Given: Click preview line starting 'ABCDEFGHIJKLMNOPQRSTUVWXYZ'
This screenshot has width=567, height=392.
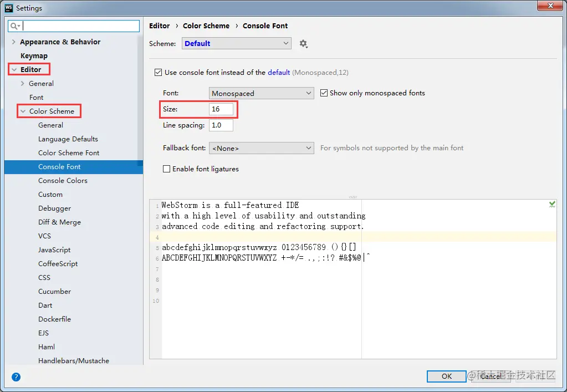Looking at the screenshot, I should click(x=266, y=258).
